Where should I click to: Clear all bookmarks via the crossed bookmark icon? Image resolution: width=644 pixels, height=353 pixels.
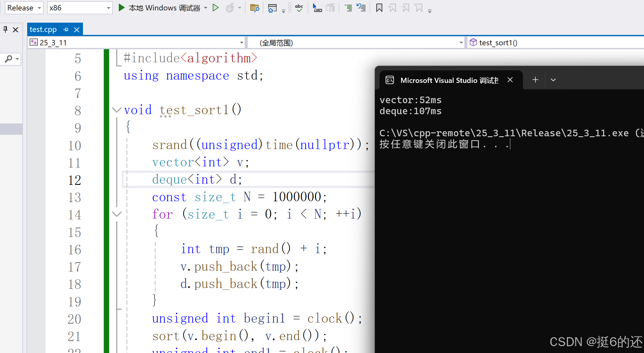pos(418,8)
